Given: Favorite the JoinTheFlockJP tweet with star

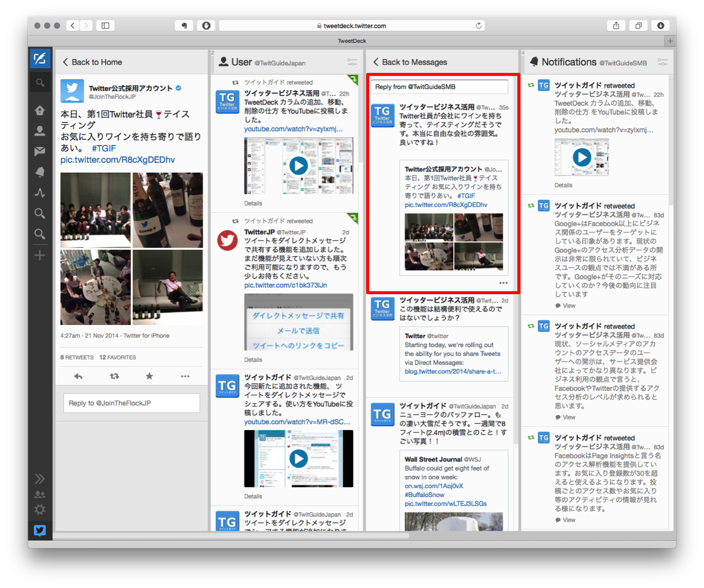Looking at the screenshot, I should [149, 376].
